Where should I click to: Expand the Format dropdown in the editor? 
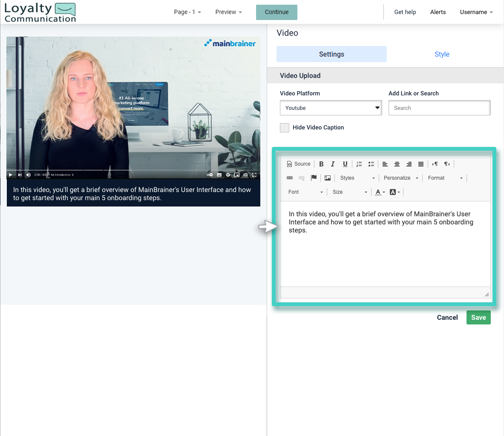445,178
